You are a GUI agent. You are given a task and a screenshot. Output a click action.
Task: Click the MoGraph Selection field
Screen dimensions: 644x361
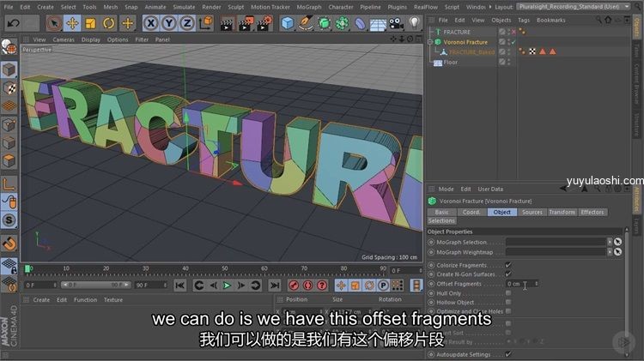point(556,242)
